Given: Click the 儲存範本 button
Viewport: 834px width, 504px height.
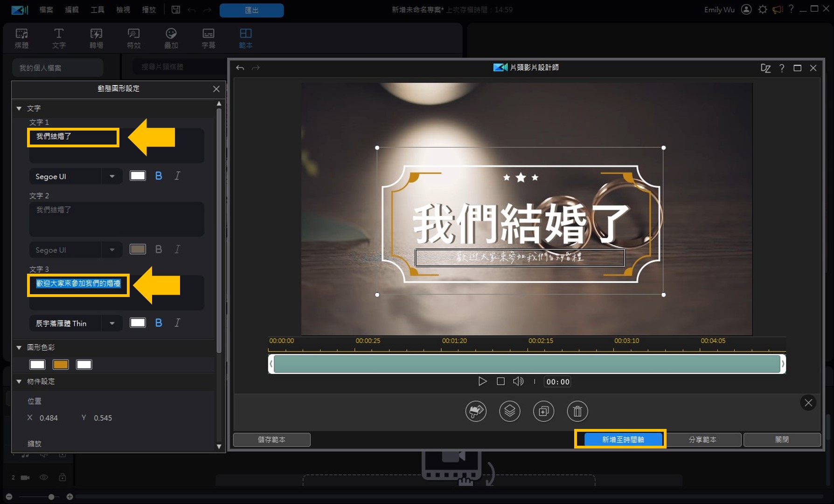Looking at the screenshot, I should coord(271,439).
